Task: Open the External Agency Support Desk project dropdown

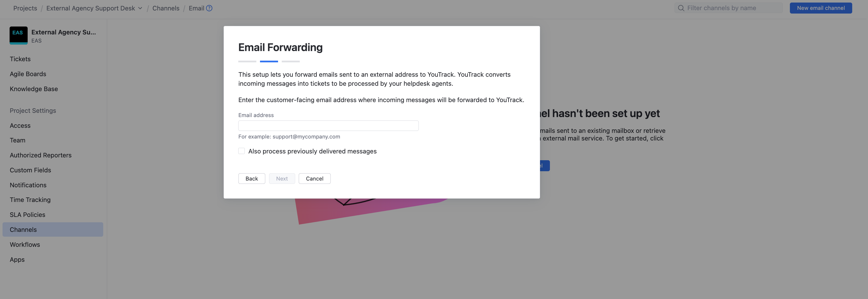Action: [x=140, y=8]
